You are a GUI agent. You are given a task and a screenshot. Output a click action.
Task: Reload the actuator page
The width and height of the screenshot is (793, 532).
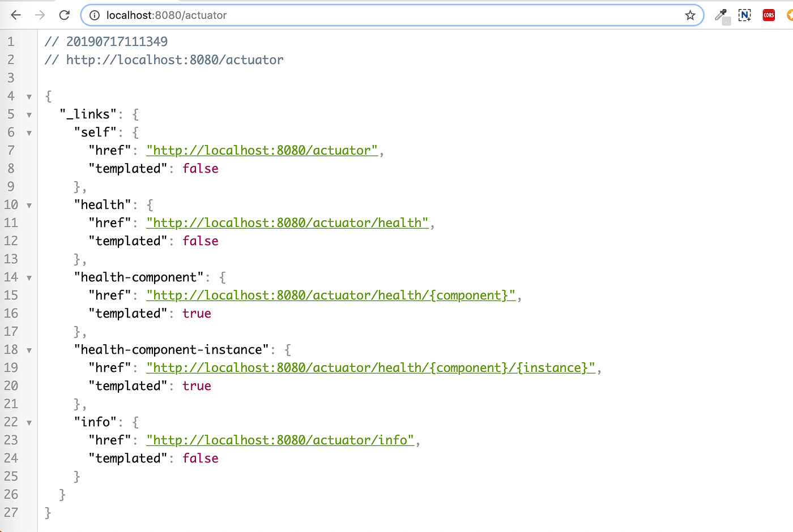(x=64, y=15)
